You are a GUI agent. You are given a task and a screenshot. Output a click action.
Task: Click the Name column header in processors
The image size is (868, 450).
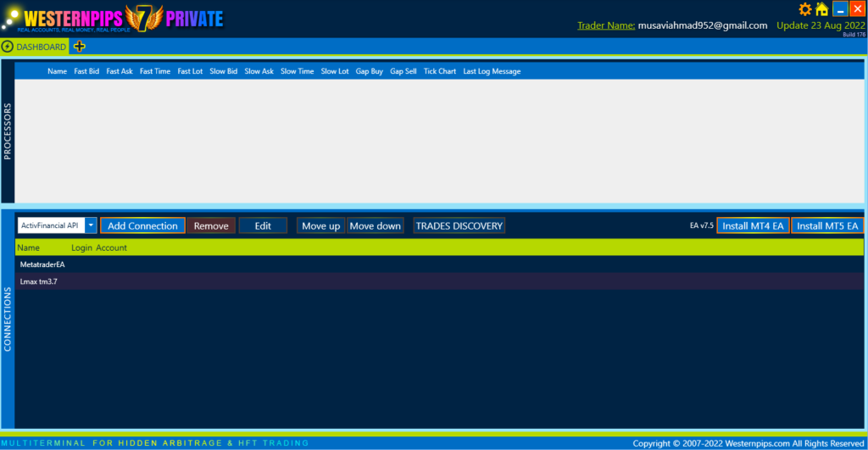click(57, 71)
